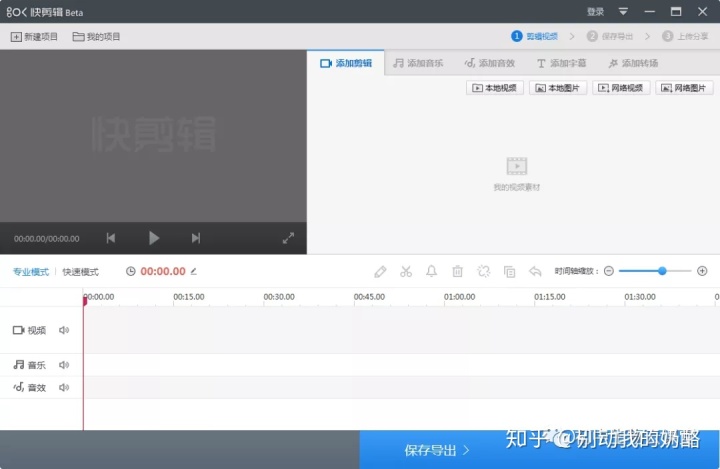Image resolution: width=720 pixels, height=469 pixels.
Task: Jump to previous frame in preview
Action: tap(111, 238)
